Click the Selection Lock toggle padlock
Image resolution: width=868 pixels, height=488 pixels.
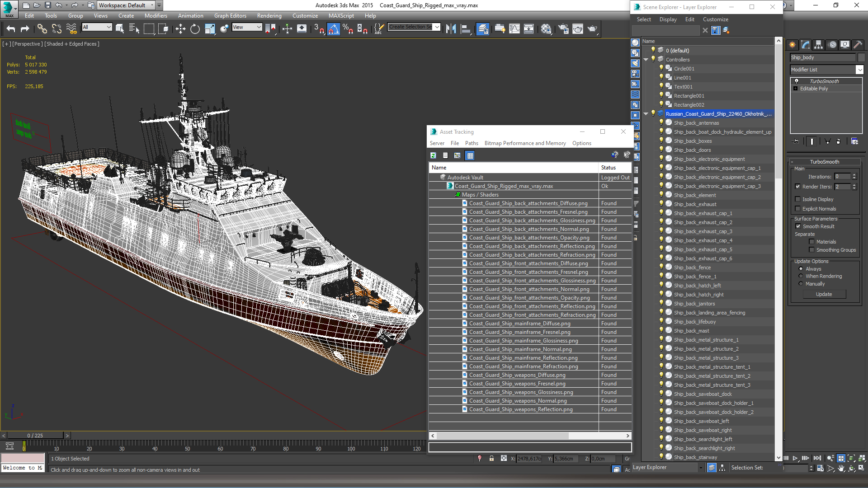pyautogui.click(x=491, y=458)
